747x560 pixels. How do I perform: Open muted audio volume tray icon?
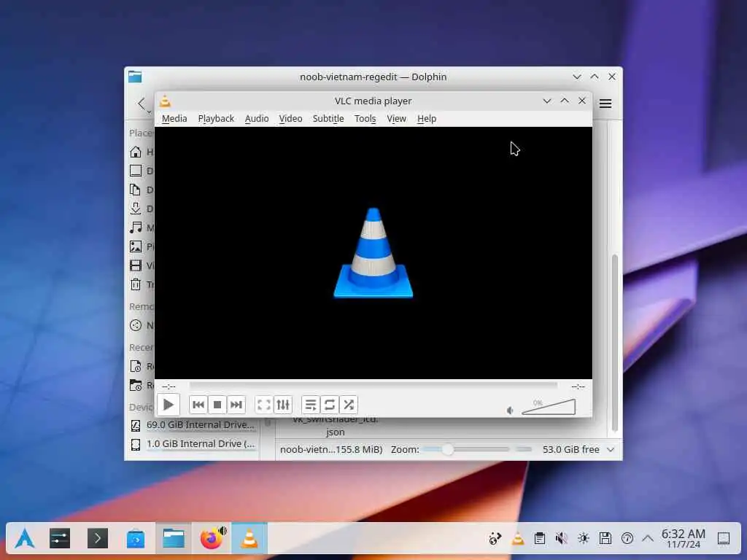562,539
